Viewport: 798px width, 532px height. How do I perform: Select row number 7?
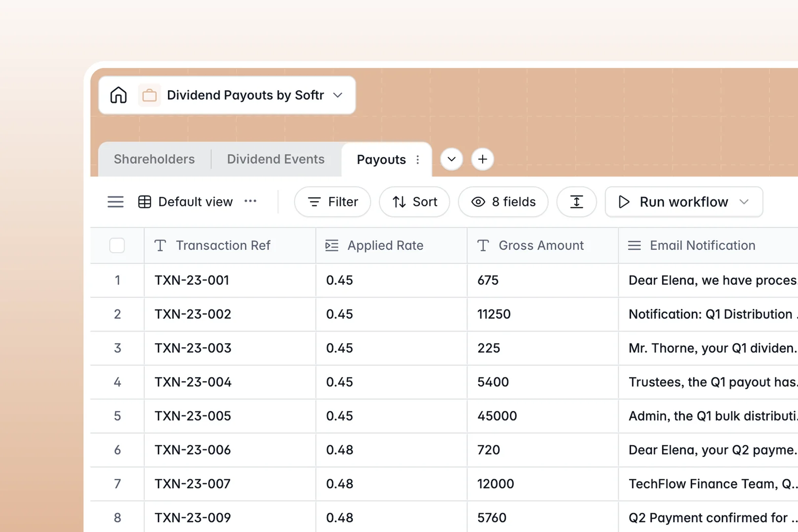(117, 484)
